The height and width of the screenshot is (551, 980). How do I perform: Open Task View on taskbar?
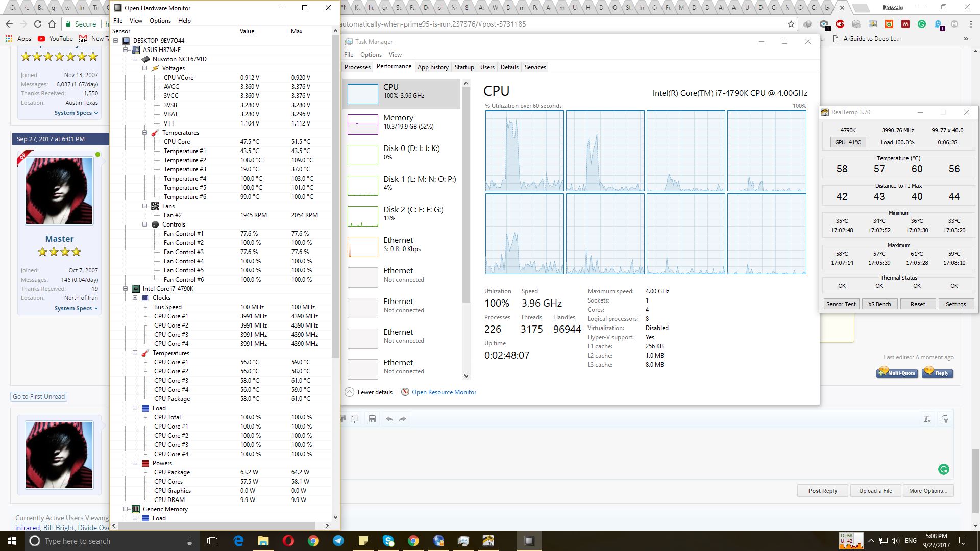coord(213,541)
